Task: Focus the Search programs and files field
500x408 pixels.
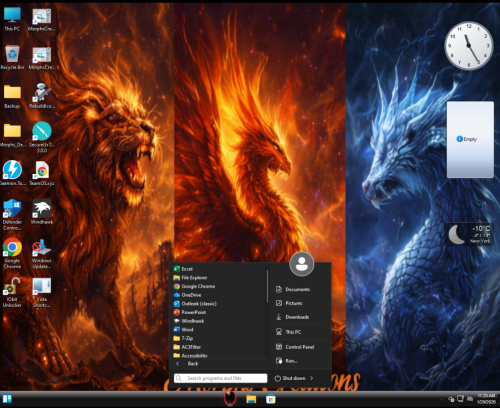Action: point(221,378)
